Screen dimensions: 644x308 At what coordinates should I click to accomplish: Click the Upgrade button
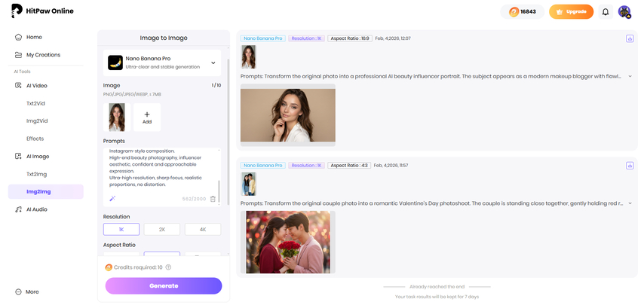click(x=571, y=12)
